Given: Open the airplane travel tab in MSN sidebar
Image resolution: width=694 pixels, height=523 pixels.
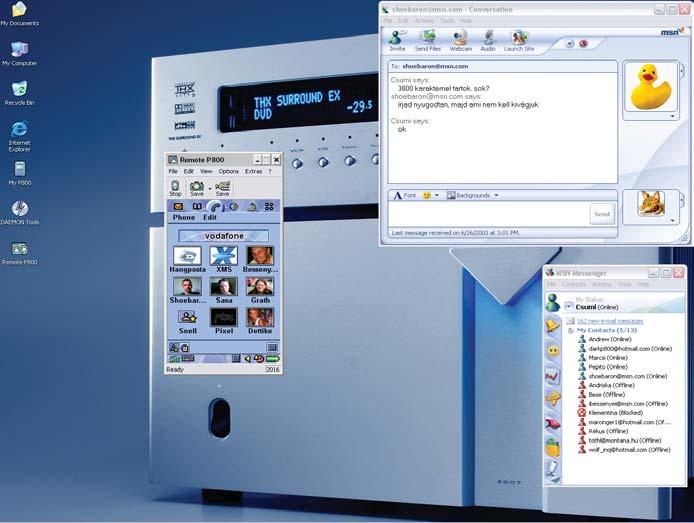Looking at the screenshot, I should [x=552, y=399].
